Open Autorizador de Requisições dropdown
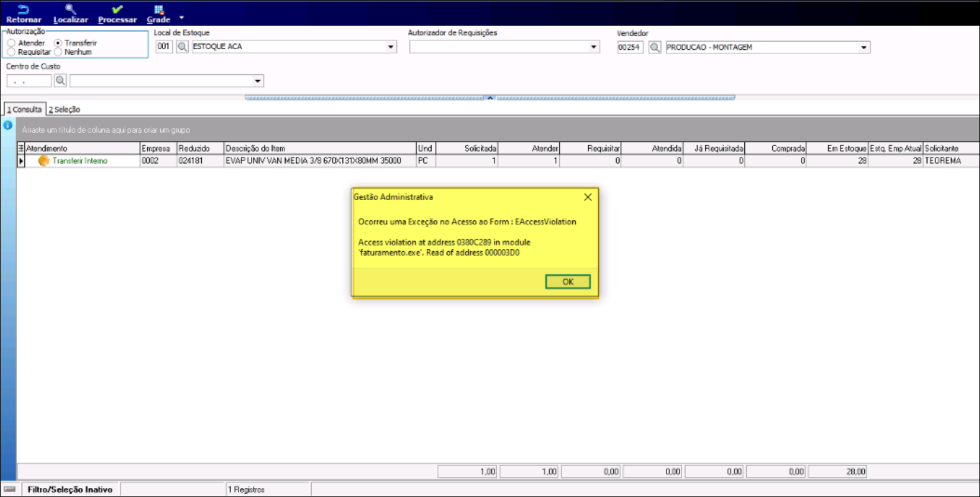 593,47
